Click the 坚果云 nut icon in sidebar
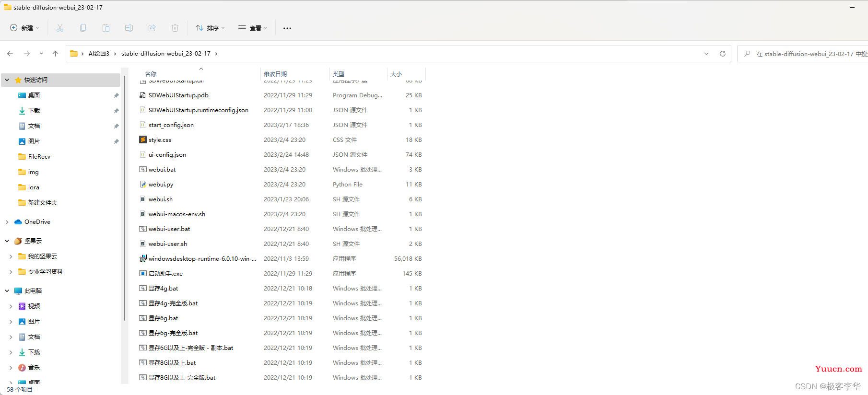868x395 pixels. 18,241
